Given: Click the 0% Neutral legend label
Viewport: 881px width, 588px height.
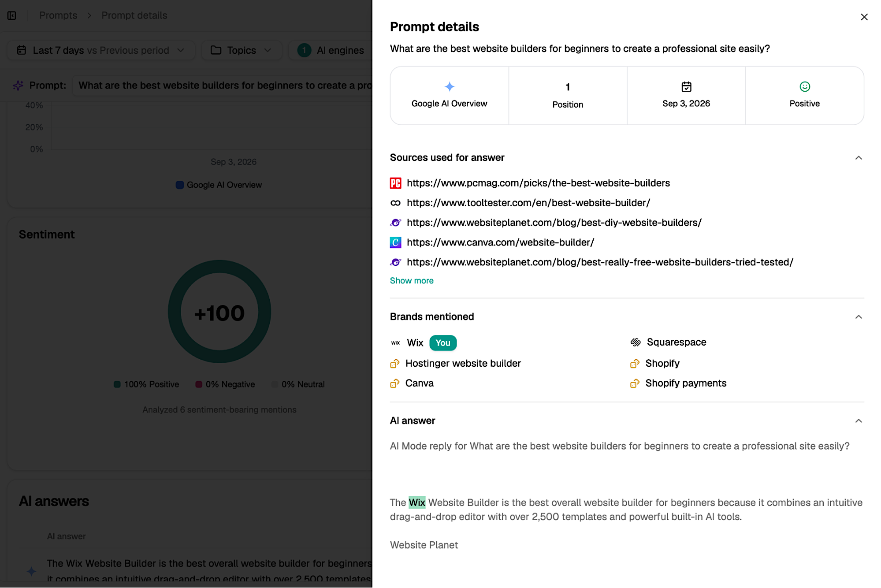Looking at the screenshot, I should [303, 384].
